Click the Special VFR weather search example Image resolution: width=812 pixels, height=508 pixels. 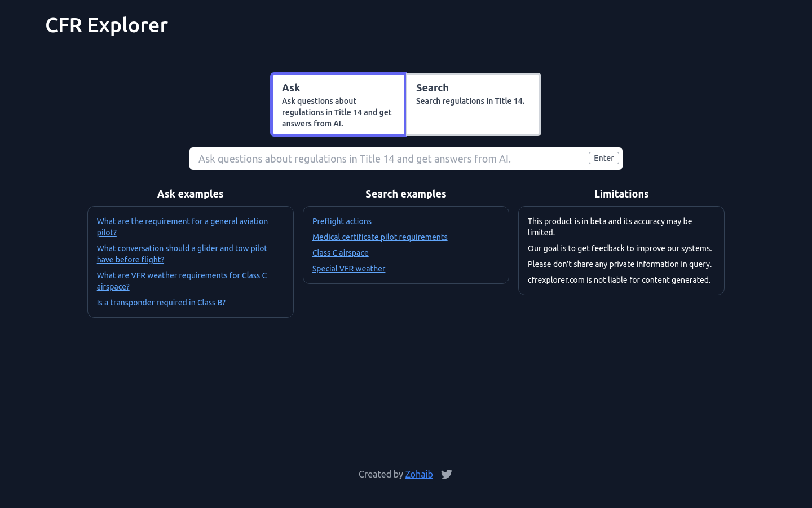pyautogui.click(x=348, y=269)
